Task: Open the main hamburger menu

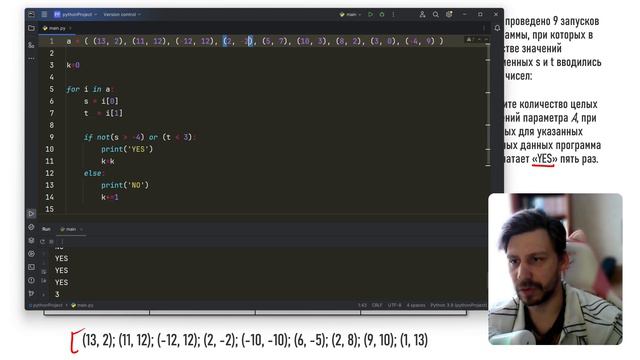Action: tap(44, 14)
